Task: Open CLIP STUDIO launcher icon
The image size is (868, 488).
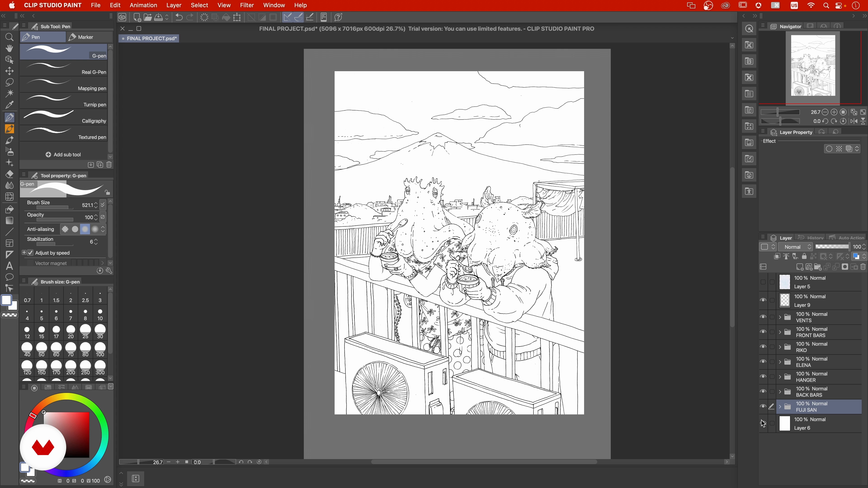Action: (x=122, y=17)
